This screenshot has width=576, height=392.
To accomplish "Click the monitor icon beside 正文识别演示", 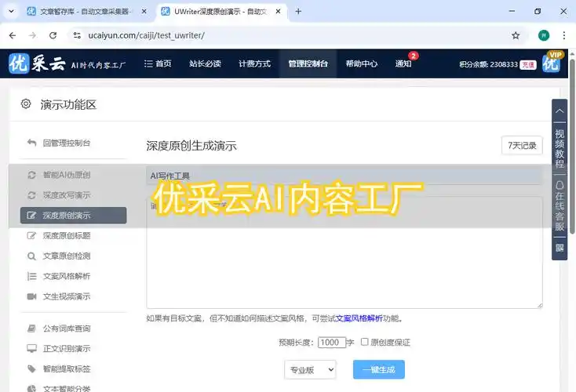I will pos(32,348).
